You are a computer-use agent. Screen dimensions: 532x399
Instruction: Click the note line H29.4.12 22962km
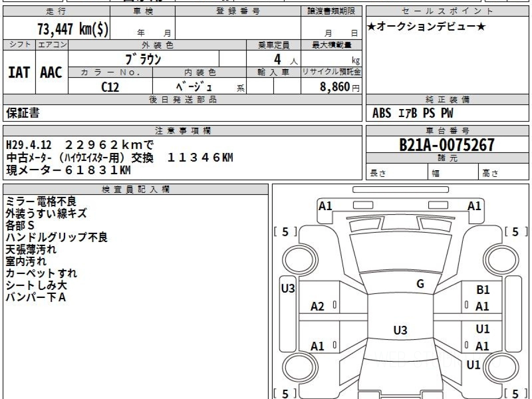pyautogui.click(x=80, y=145)
